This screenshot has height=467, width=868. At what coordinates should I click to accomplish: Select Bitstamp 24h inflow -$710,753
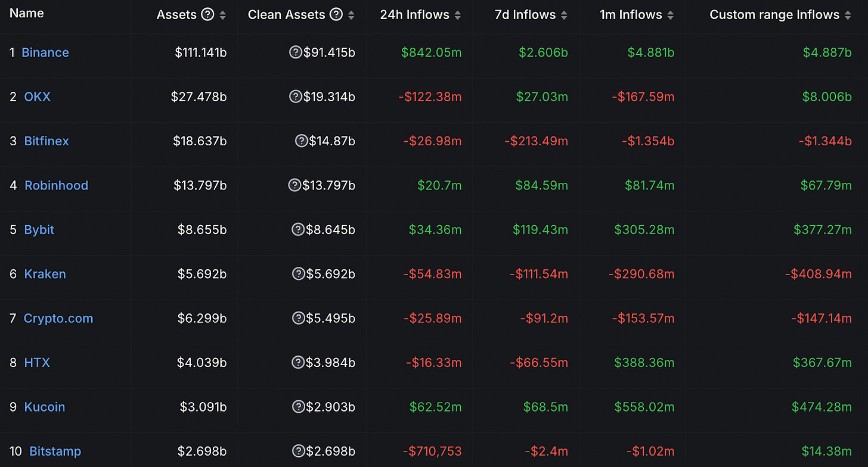432,452
